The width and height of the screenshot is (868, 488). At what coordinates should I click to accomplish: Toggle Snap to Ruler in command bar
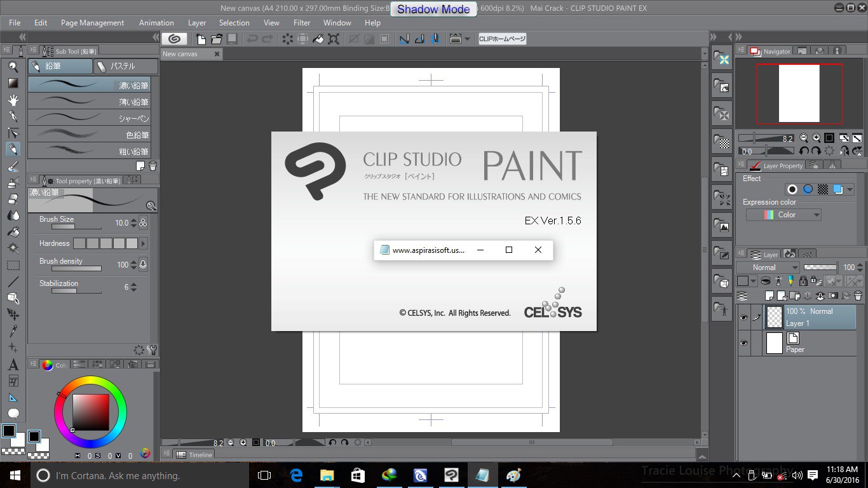[x=404, y=39]
